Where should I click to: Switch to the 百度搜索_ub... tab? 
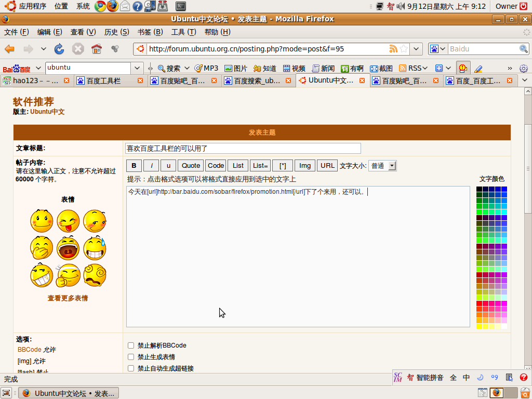(x=258, y=81)
